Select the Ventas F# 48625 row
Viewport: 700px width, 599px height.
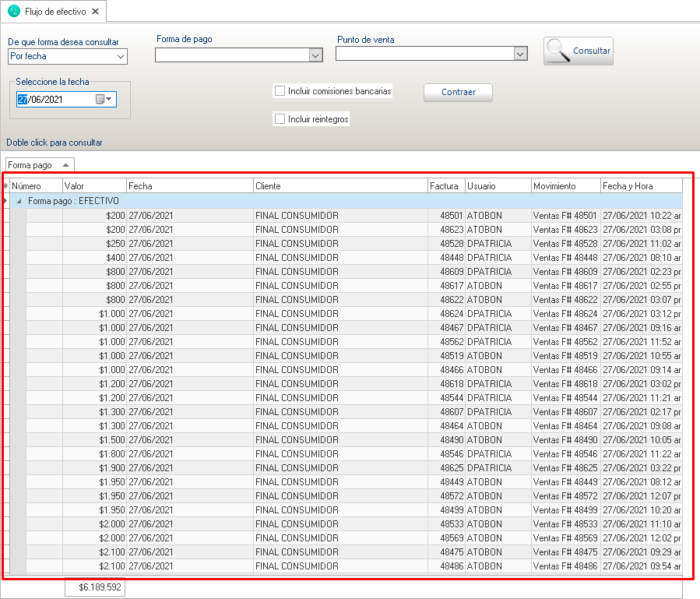point(565,468)
